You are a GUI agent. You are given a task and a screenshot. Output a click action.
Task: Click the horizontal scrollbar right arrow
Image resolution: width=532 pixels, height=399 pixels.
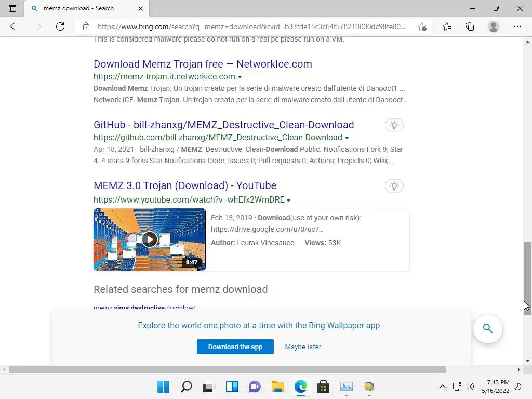519,370
